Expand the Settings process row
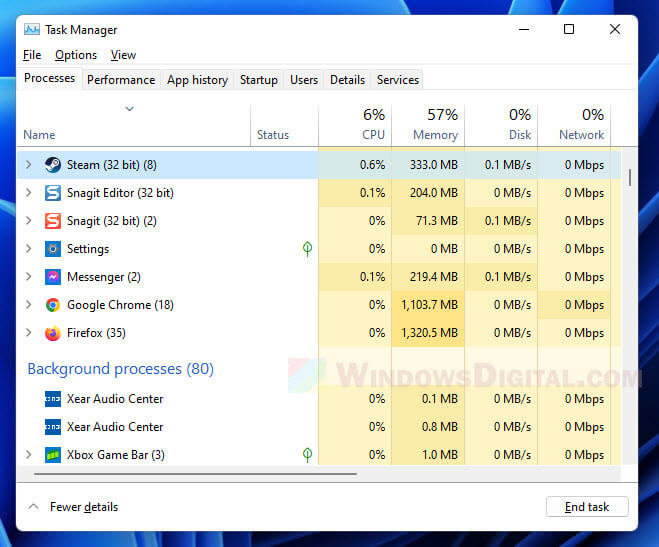This screenshot has width=659, height=547. [x=29, y=248]
